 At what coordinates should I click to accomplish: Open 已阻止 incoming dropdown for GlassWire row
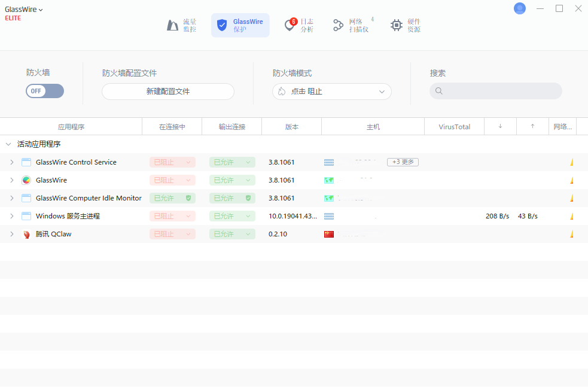[172, 180]
